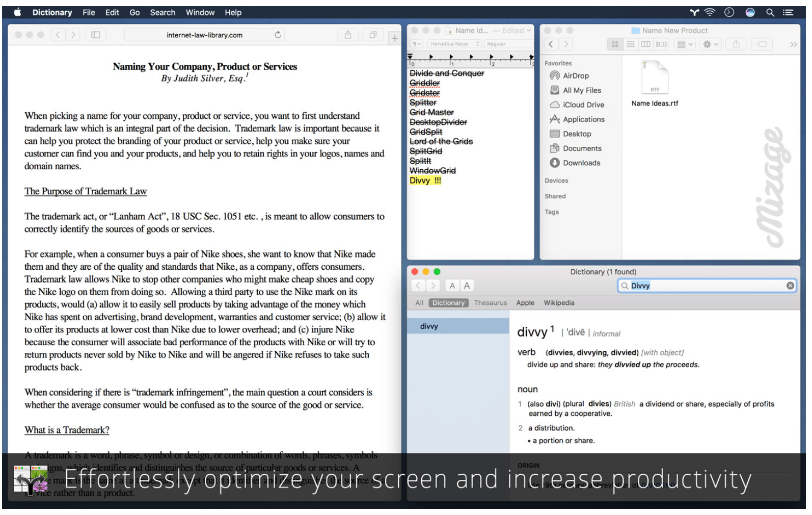Open Notification Center from the menu bar

(788, 12)
